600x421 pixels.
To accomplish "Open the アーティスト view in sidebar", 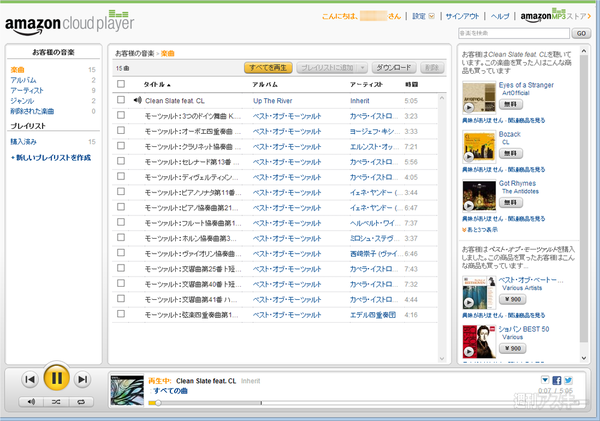I will (27, 90).
